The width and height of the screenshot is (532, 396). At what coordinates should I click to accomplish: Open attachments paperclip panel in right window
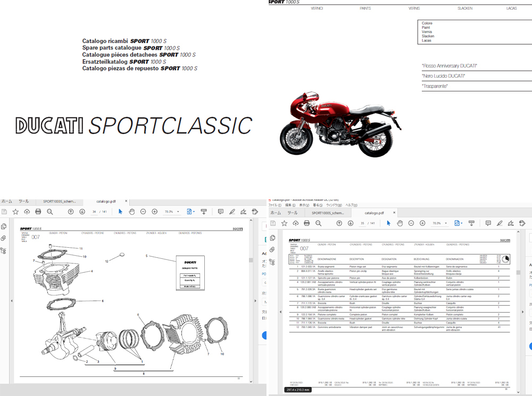[272, 250]
